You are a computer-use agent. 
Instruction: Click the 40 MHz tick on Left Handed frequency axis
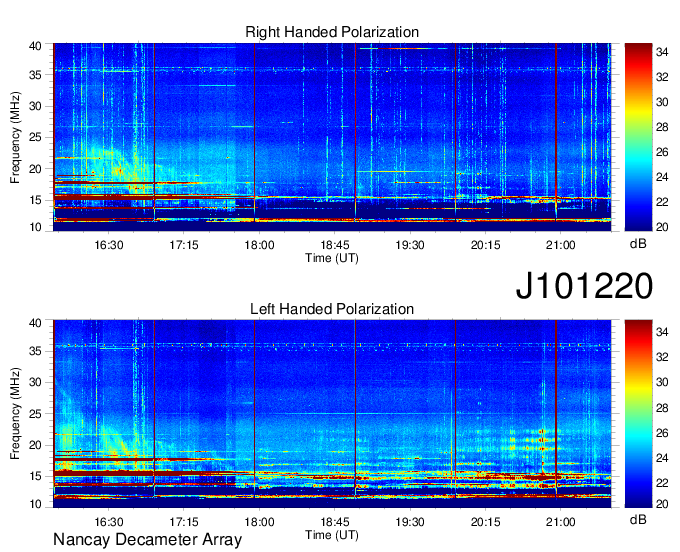tap(35, 323)
